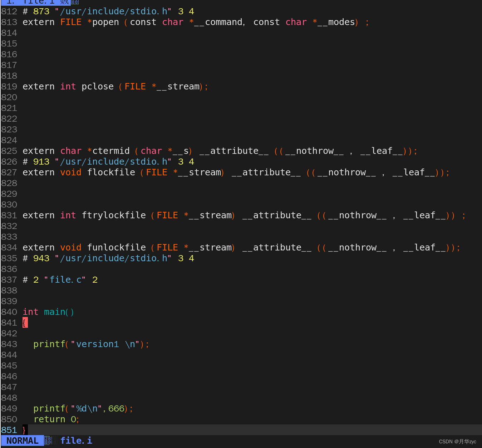
Task: Click the printf call on line 843
Action: click(x=49, y=344)
